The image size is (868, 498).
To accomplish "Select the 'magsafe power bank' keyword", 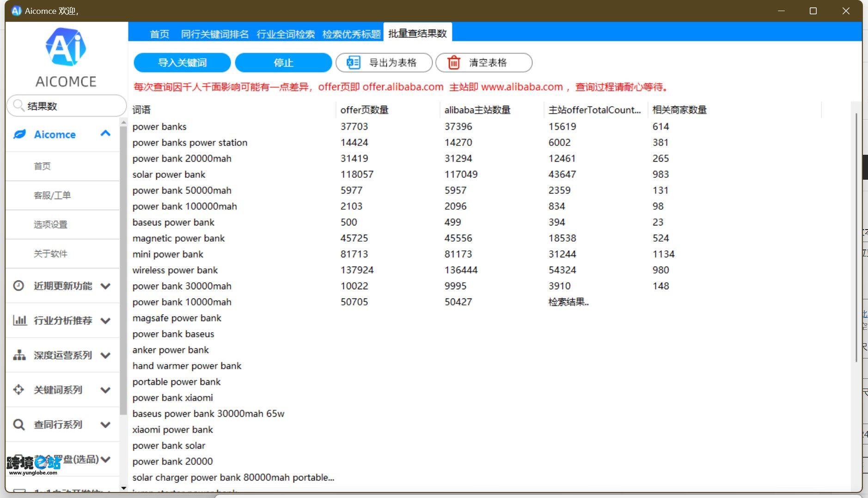I will coord(177,318).
